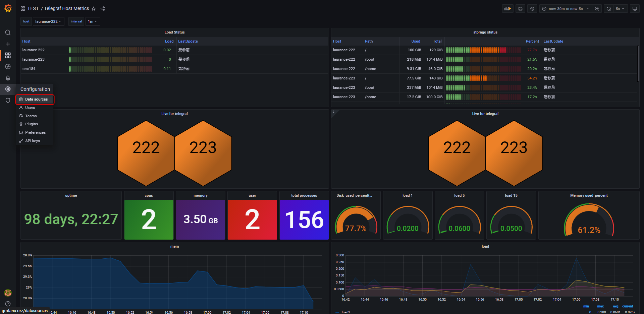Click the Add panel icon
The height and width of the screenshot is (314, 644).
click(x=507, y=9)
